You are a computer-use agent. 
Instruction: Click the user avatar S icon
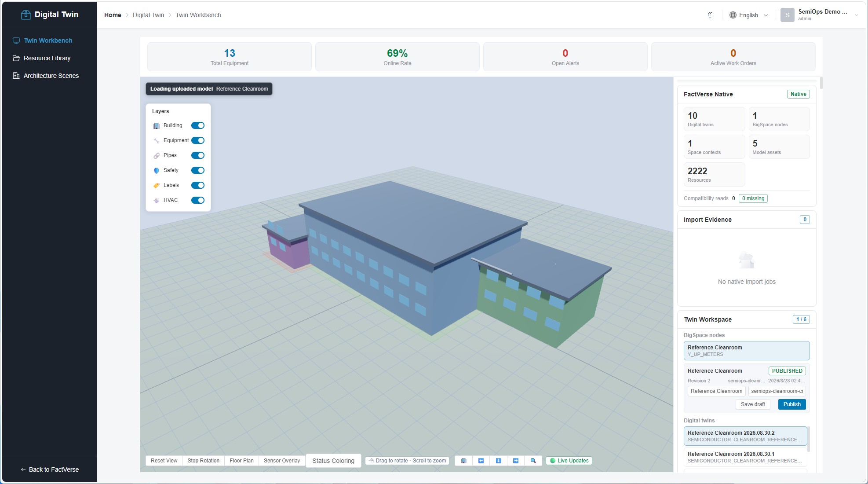pos(787,15)
